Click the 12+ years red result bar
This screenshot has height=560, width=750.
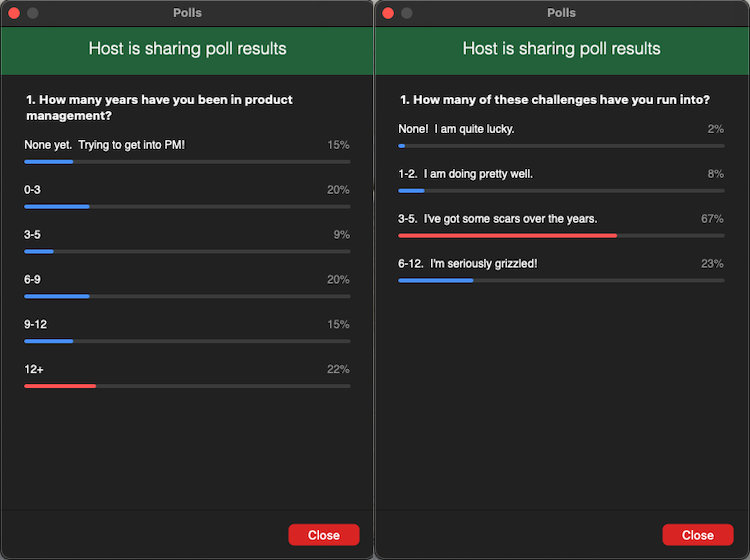tap(60, 386)
